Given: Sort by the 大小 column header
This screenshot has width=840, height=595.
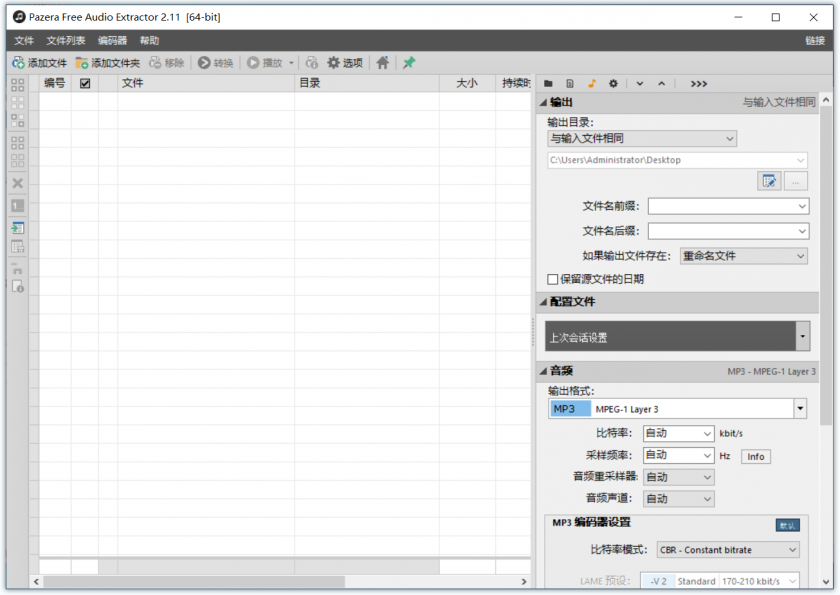Looking at the screenshot, I should 467,84.
